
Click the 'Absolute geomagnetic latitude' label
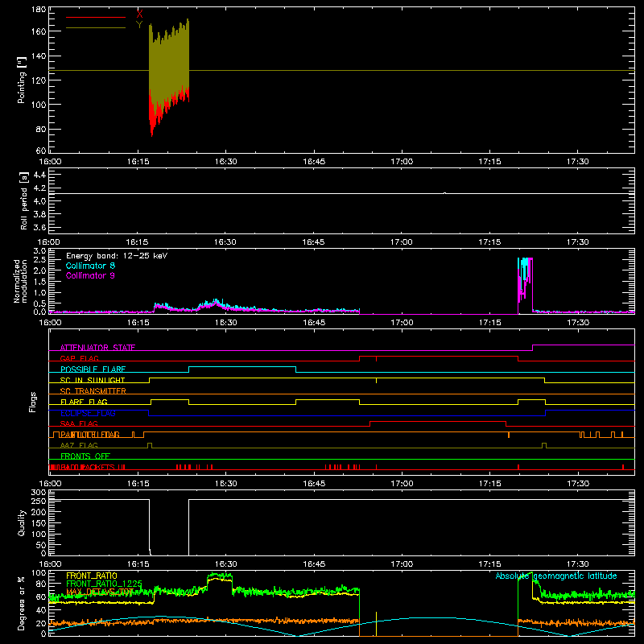556,576
